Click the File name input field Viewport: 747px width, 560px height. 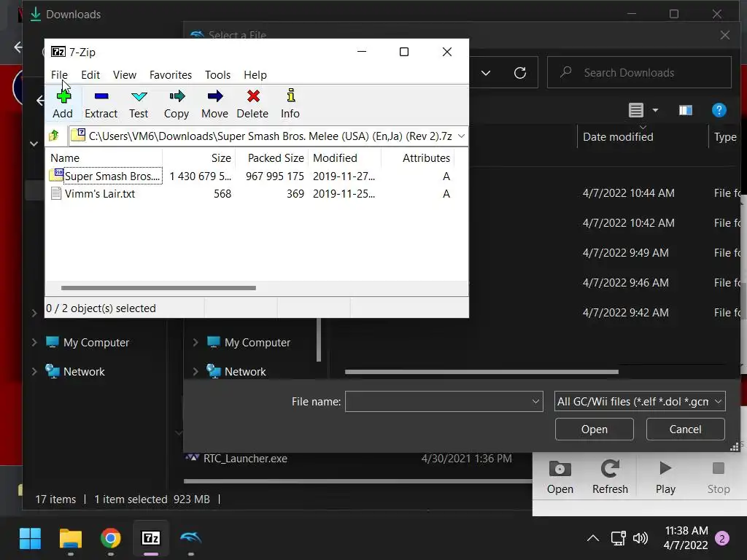point(437,402)
